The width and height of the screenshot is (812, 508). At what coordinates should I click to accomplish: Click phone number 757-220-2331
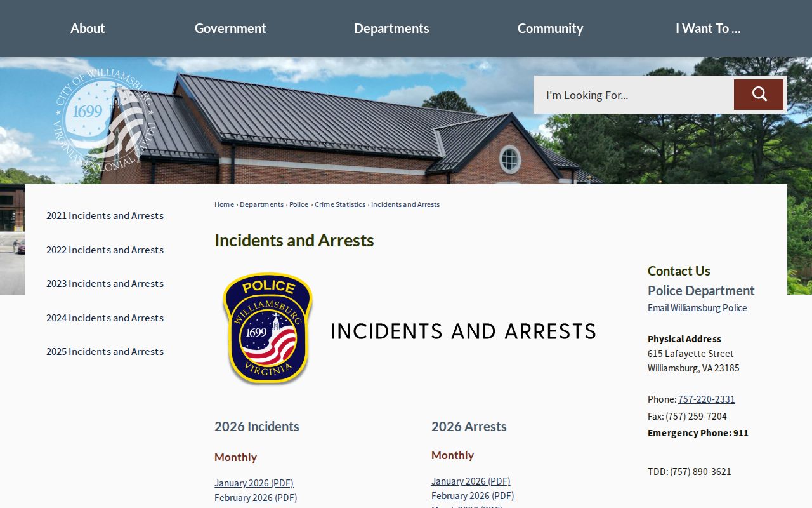[x=706, y=399]
